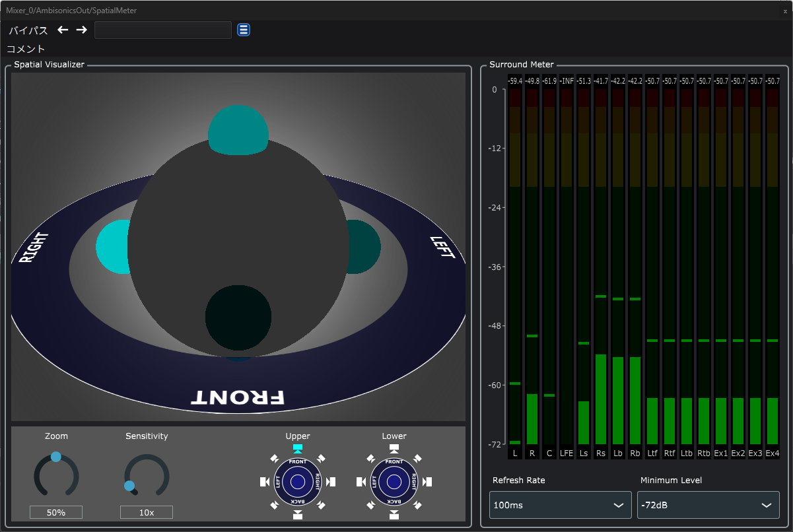Toggle the バイパス (bypass) control
Image resolution: width=793 pixels, height=532 pixels.
point(28,30)
